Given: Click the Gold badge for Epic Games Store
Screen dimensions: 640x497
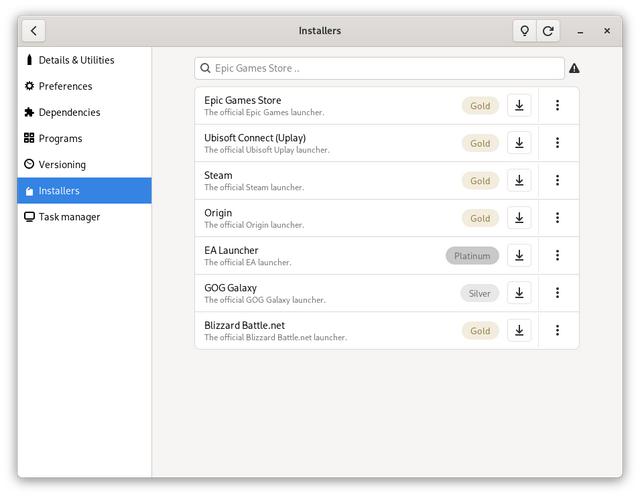Looking at the screenshot, I should (x=480, y=106).
